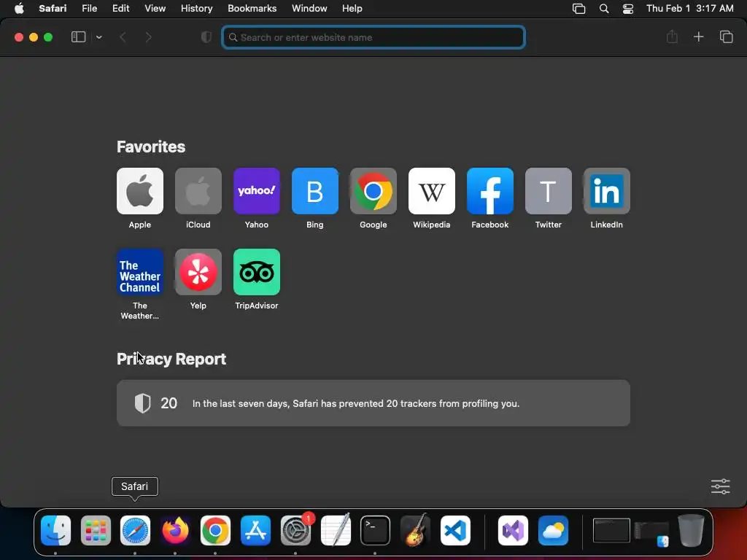Show the tab overview
Screen dimensions: 747x560
coord(726,36)
